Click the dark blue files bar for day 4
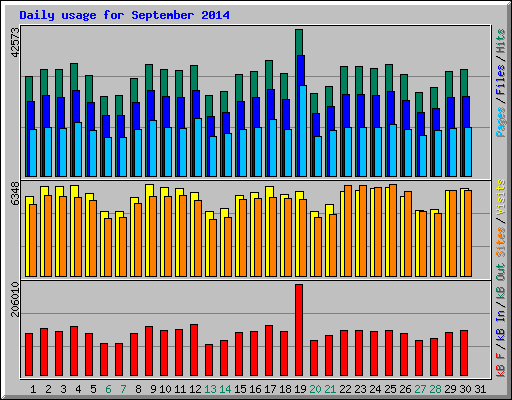Screen dimensions: 512x400 [76, 133]
